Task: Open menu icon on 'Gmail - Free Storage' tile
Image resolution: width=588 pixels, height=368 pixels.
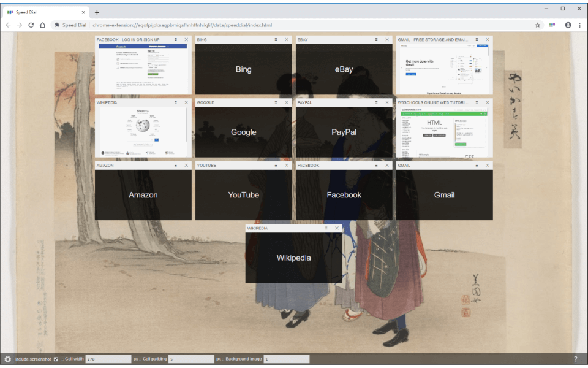Action: pyautogui.click(x=477, y=39)
